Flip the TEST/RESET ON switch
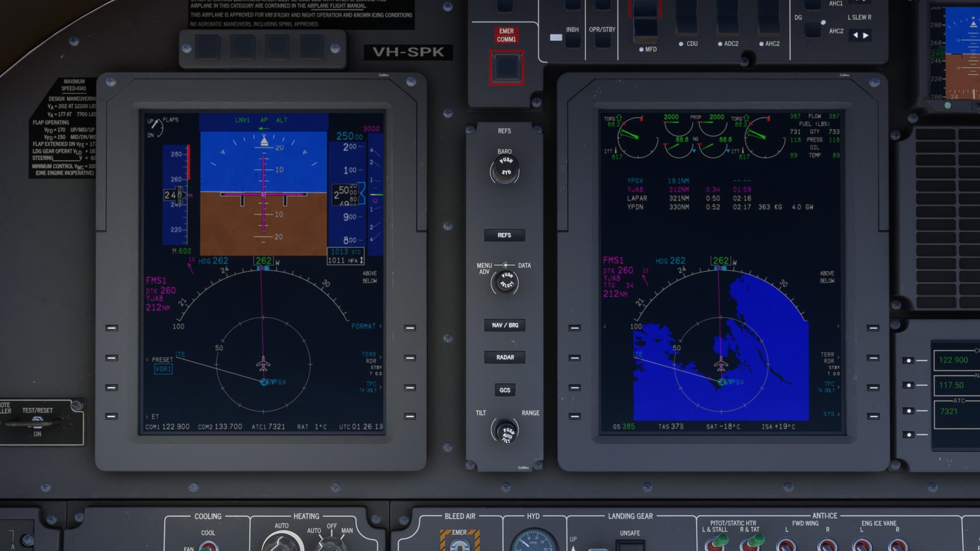Image resolution: width=980 pixels, height=551 pixels. pyautogui.click(x=37, y=422)
